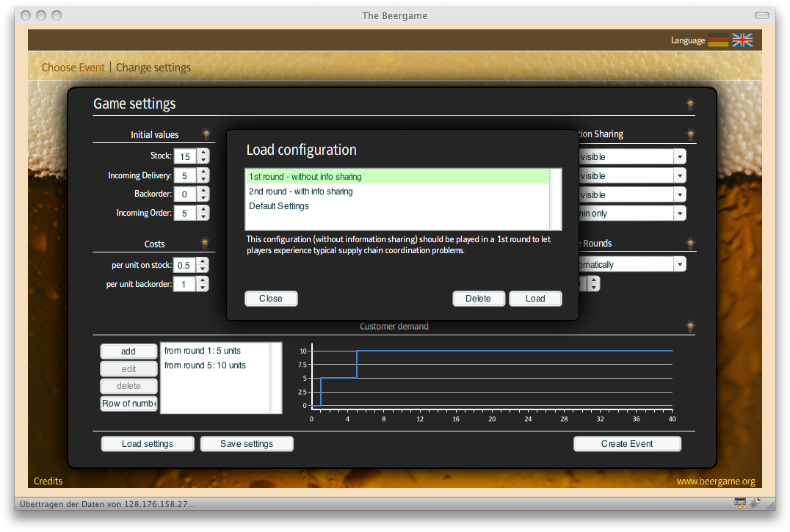Select '1st round - without info sharing'
This screenshot has height=532, width=790.
pos(397,177)
